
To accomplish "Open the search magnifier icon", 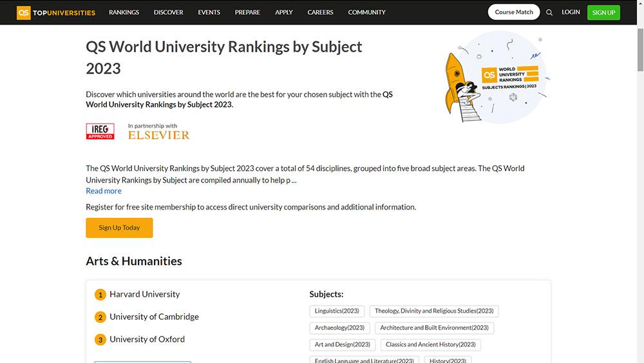I will coord(549,13).
